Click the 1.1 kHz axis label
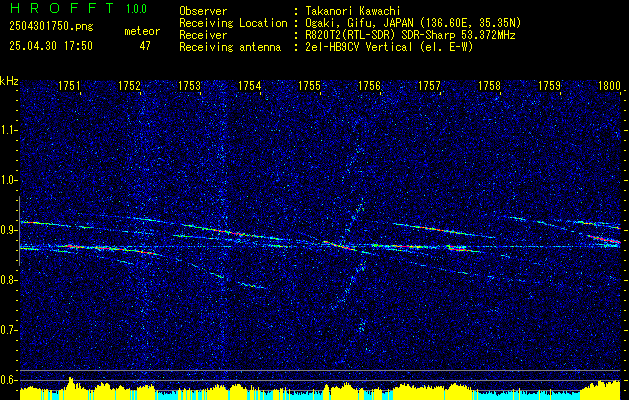 pyautogui.click(x=8, y=130)
